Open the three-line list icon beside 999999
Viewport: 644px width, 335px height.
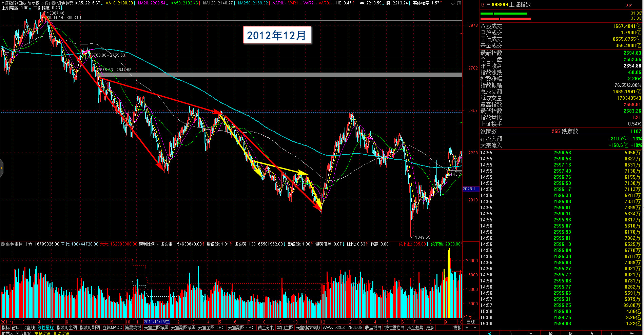tap(488, 5)
